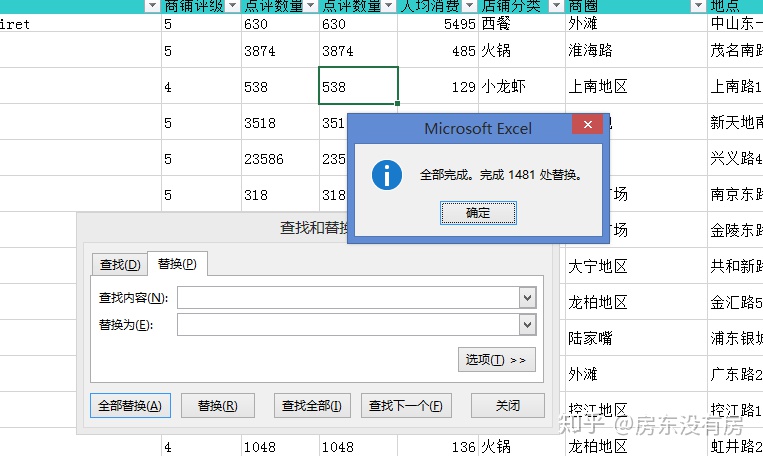Image resolution: width=763 pixels, height=456 pixels.
Task: Select the 金汇路 address cell
Action: point(735,302)
